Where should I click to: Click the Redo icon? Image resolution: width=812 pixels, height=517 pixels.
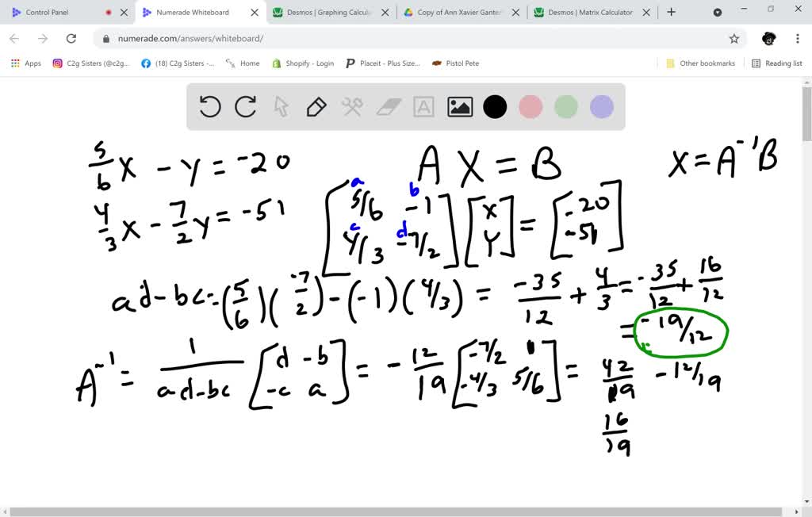(245, 106)
